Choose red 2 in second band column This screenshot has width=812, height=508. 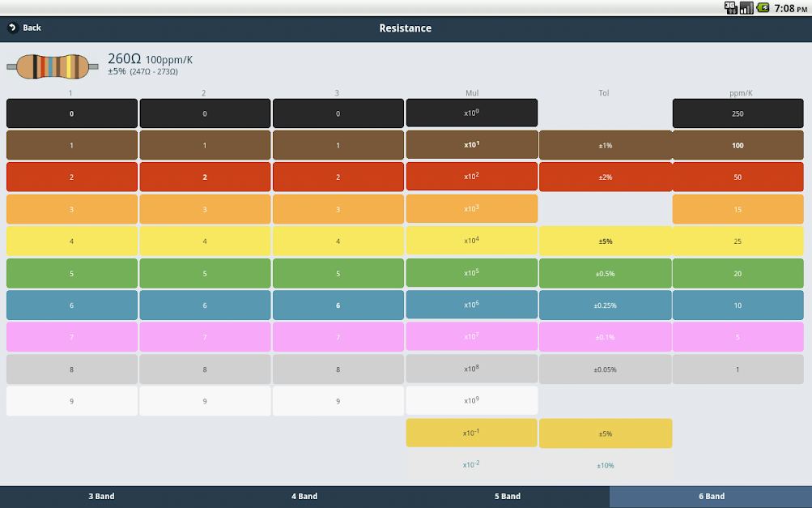point(205,177)
